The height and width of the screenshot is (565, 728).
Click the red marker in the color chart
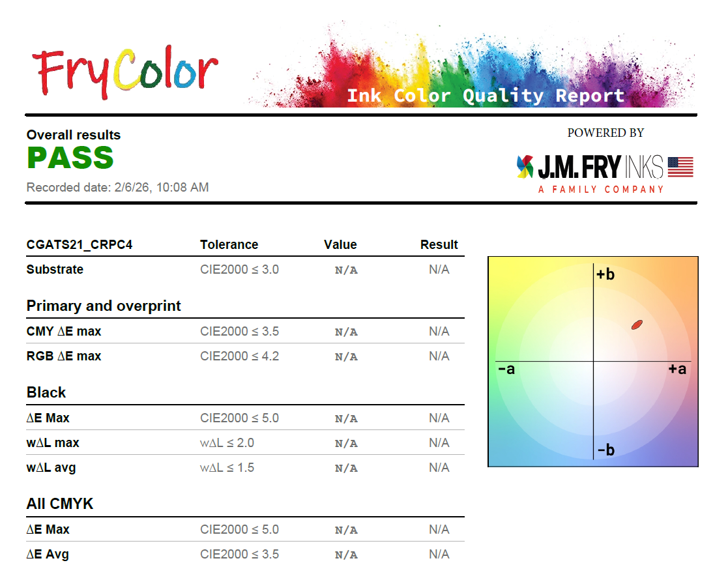pos(637,325)
